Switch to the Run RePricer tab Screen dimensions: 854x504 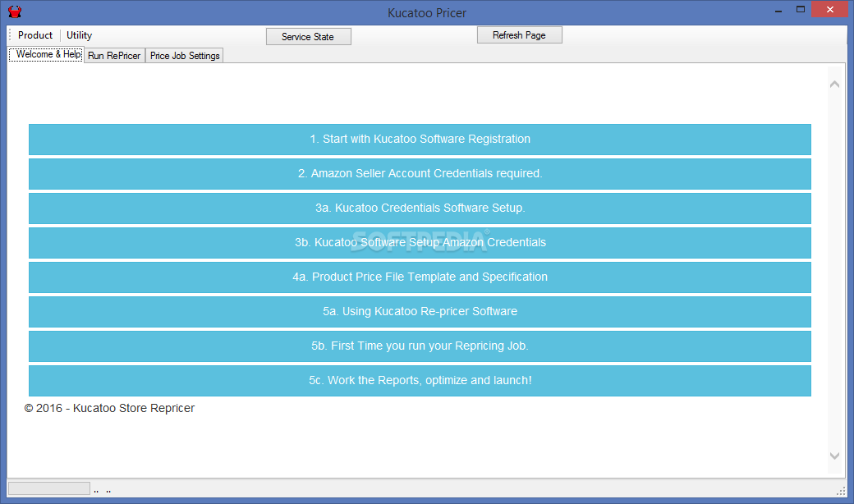click(x=114, y=56)
